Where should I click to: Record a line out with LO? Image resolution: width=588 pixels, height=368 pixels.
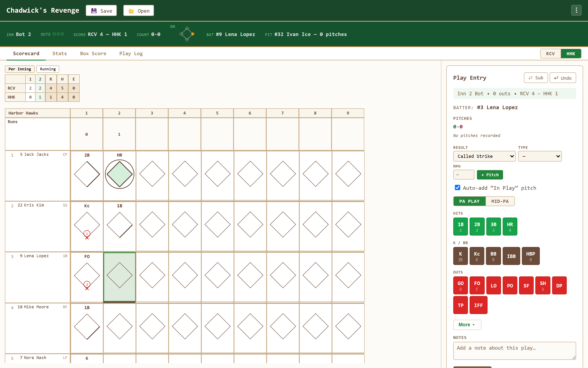[493, 285]
